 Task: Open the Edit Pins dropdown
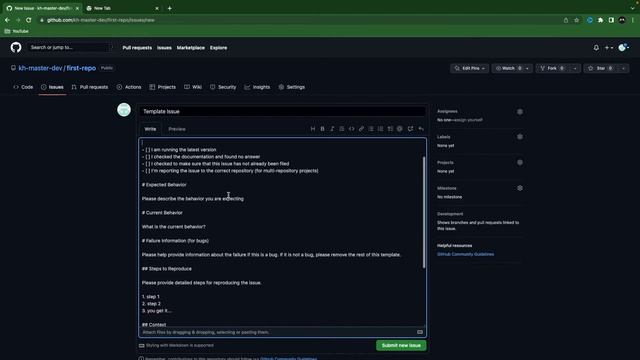tap(469, 69)
